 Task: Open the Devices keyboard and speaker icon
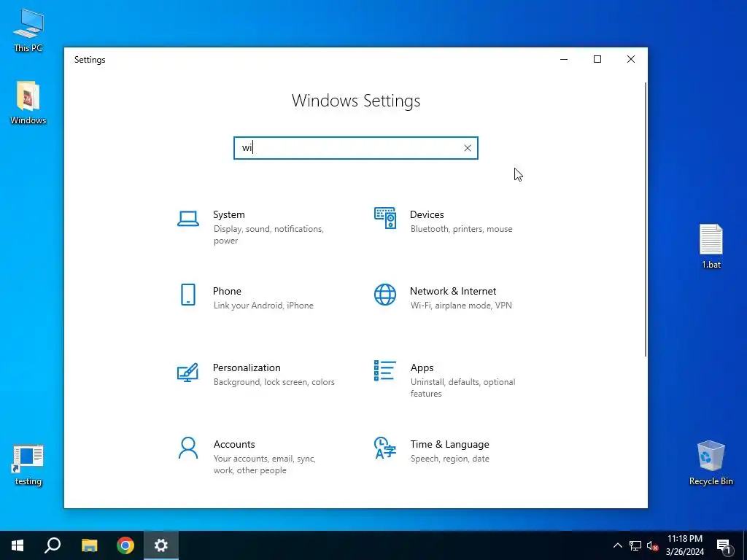[385, 218]
